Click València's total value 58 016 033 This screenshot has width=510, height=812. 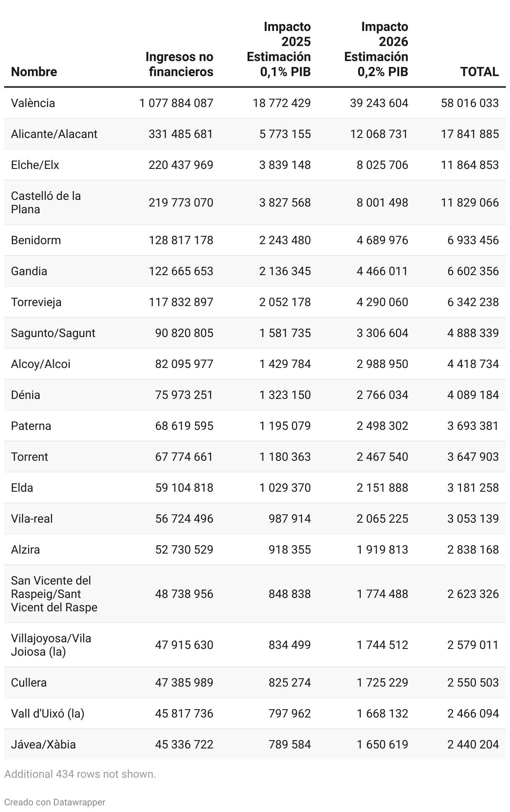point(469,103)
